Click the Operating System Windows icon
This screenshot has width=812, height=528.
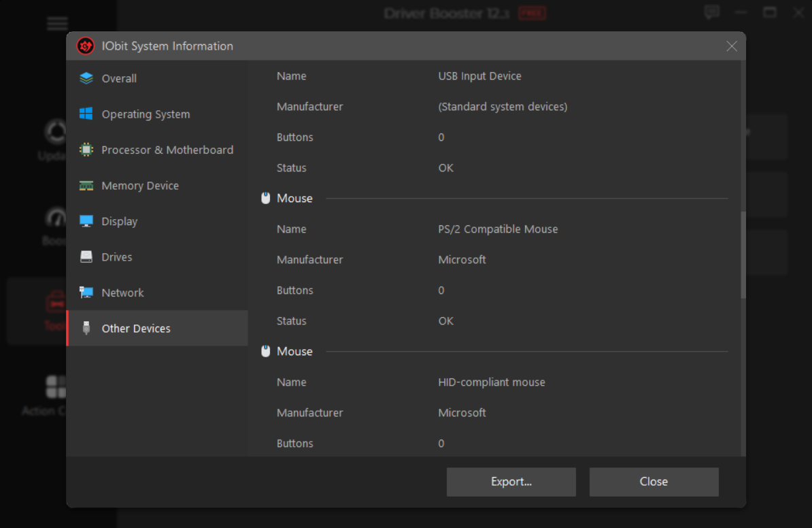click(86, 114)
